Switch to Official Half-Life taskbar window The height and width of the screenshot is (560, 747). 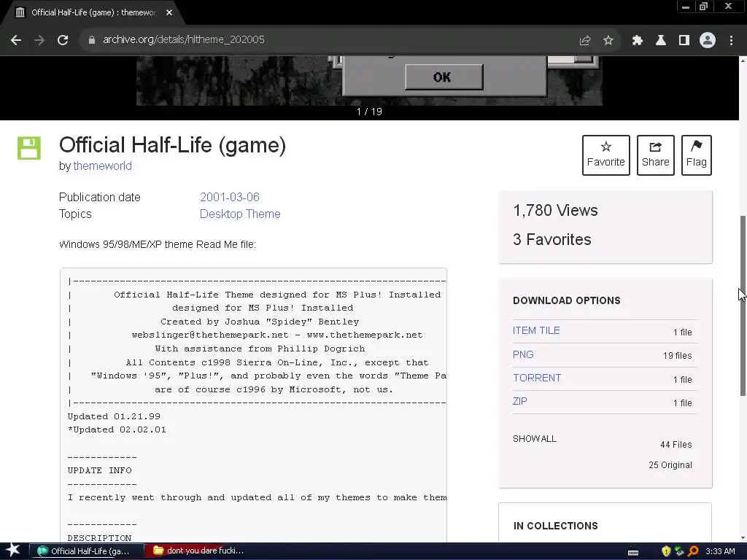coord(86,551)
